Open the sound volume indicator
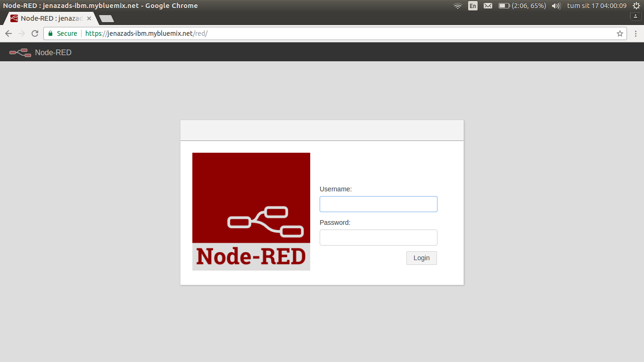 [x=556, y=6]
